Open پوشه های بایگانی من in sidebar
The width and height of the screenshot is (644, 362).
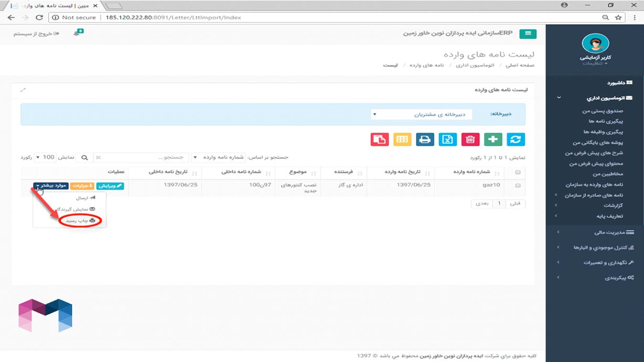(x=597, y=142)
